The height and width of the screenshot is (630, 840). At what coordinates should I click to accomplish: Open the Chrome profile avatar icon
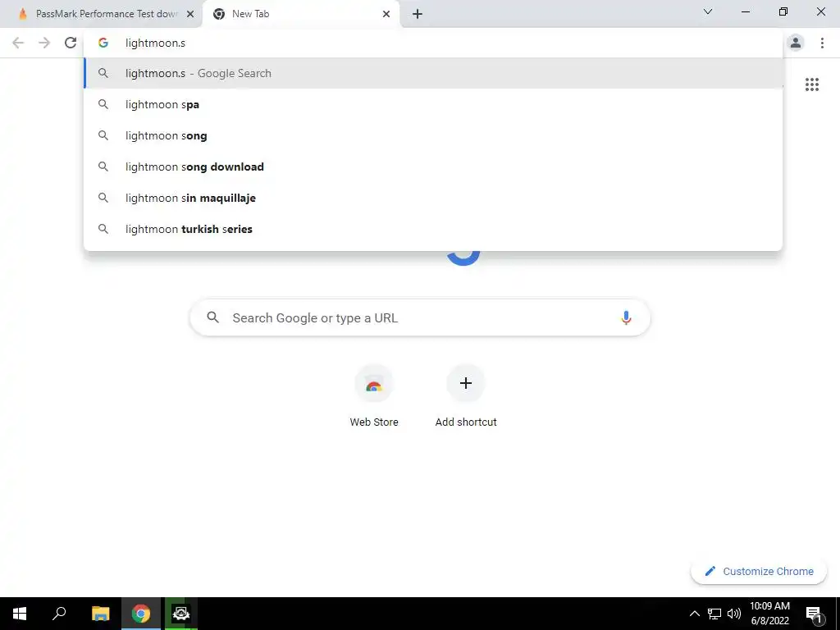(x=796, y=43)
